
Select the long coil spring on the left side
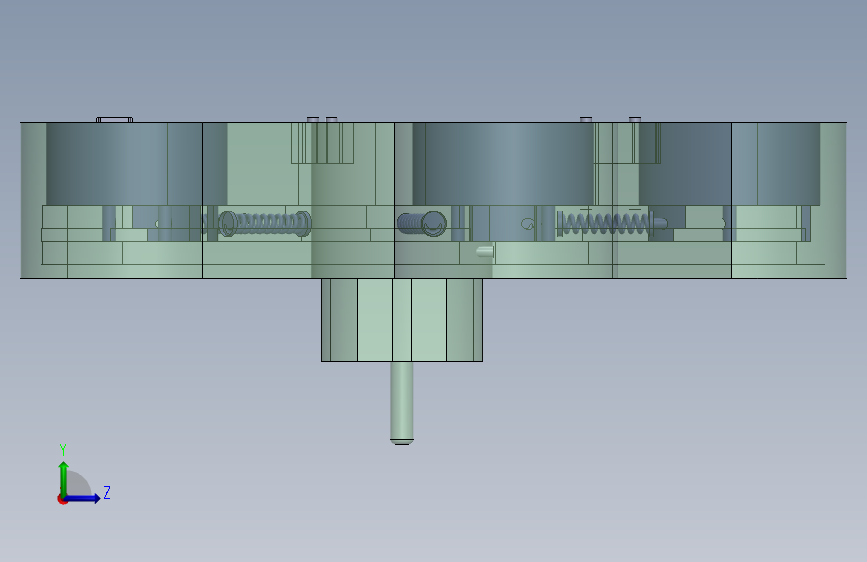pos(265,223)
